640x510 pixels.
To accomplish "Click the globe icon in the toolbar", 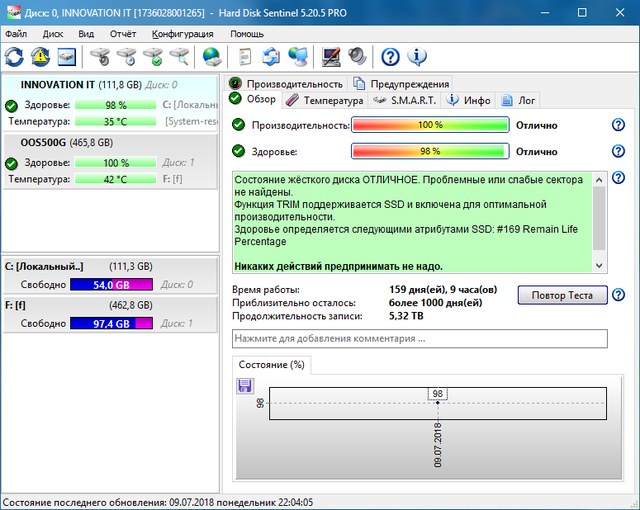I will [211, 56].
